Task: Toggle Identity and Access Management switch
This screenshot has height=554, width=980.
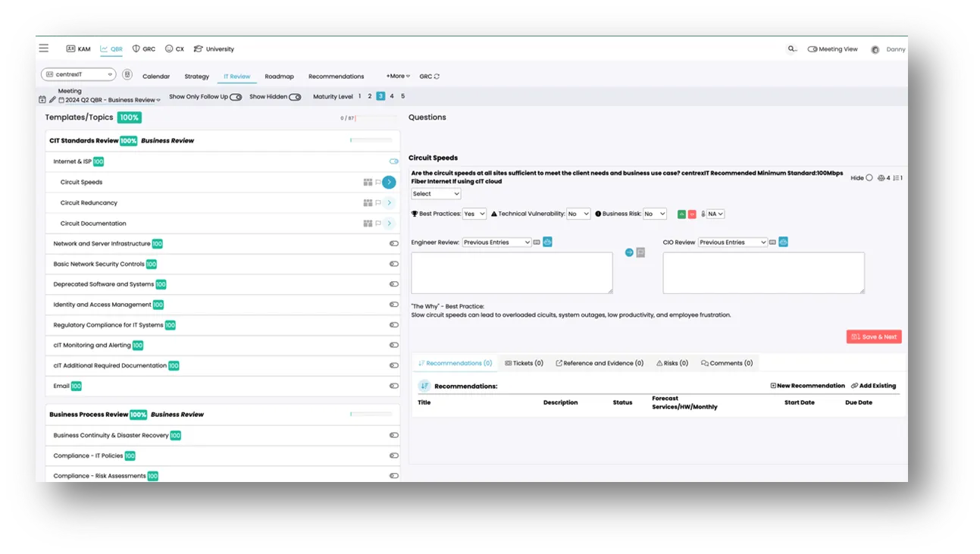Action: (394, 305)
